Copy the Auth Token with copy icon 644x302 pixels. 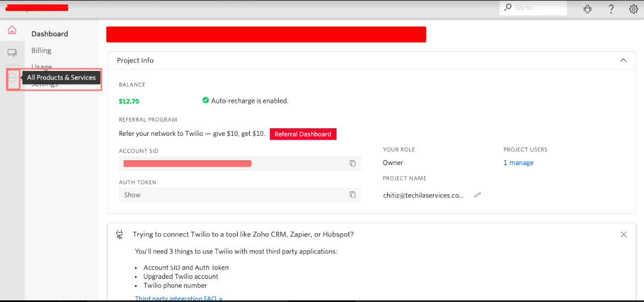point(353,195)
